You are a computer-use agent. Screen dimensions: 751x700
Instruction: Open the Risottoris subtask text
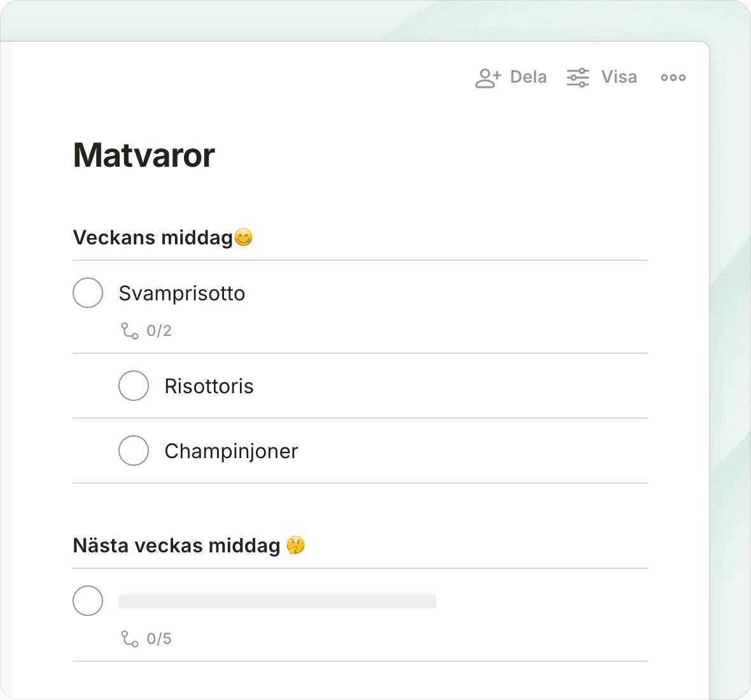(209, 386)
